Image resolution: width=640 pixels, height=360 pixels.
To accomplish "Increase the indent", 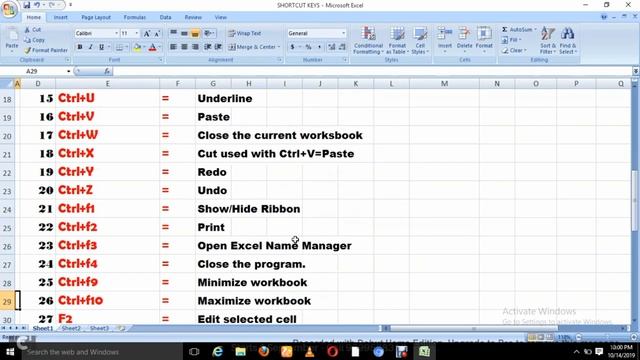I will point(218,47).
